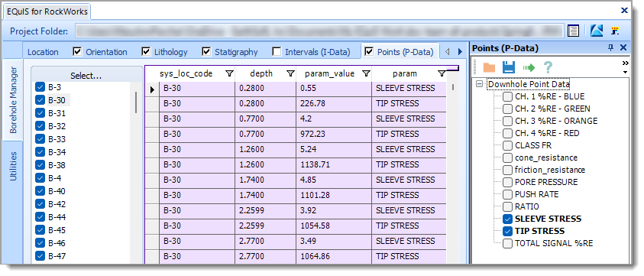This screenshot has width=644, height=276.
Task: Uncheck borehole B-3
Action: tap(40, 87)
